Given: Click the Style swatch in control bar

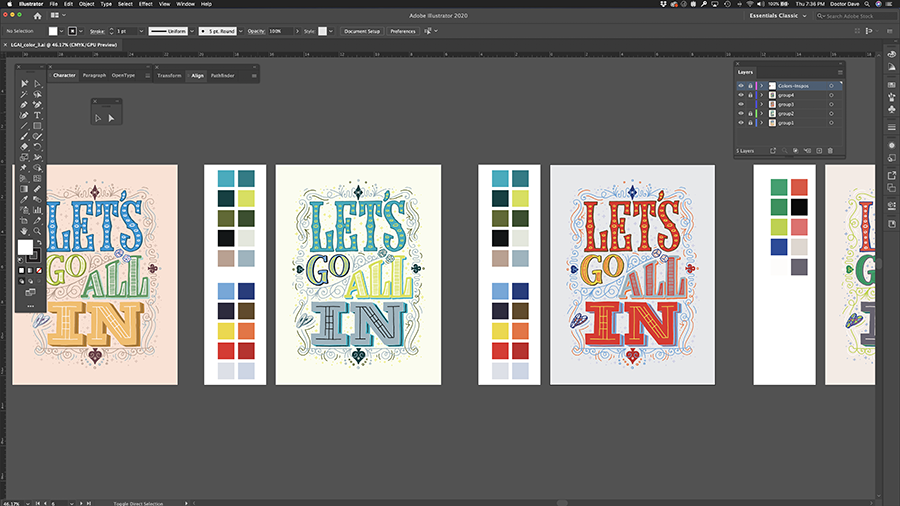Looking at the screenshot, I should coord(323,31).
